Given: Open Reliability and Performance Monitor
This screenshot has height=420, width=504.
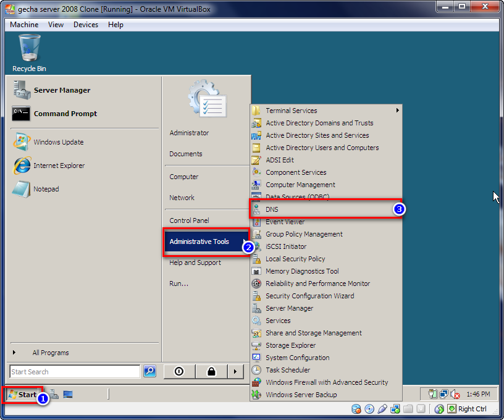Looking at the screenshot, I should click(x=326, y=283).
